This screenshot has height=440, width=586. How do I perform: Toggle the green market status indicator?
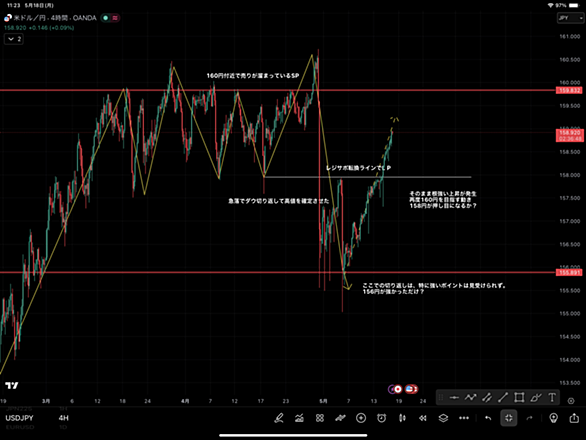coord(106,18)
